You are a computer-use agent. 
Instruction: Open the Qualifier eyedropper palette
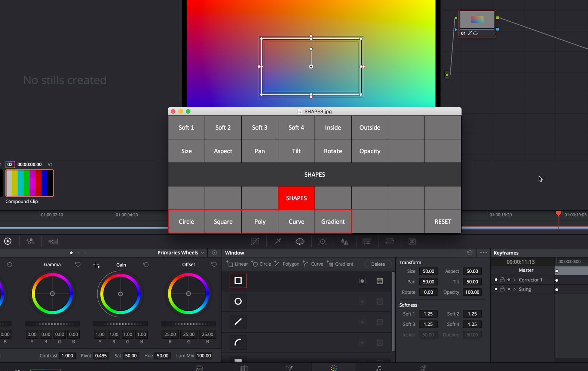click(x=278, y=242)
